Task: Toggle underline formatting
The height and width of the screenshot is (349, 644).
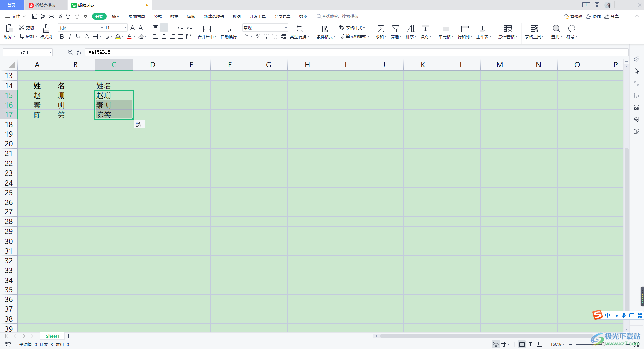Action: 78,36
